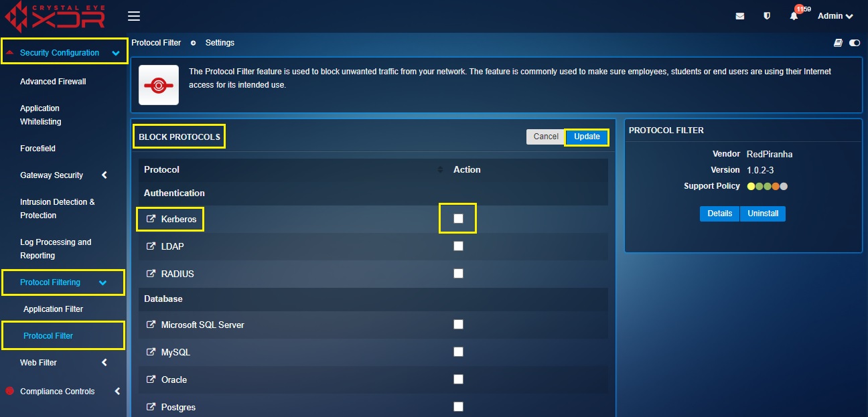Image resolution: width=868 pixels, height=417 pixels.
Task: Click vendor value RedPiranha
Action: tap(770, 154)
